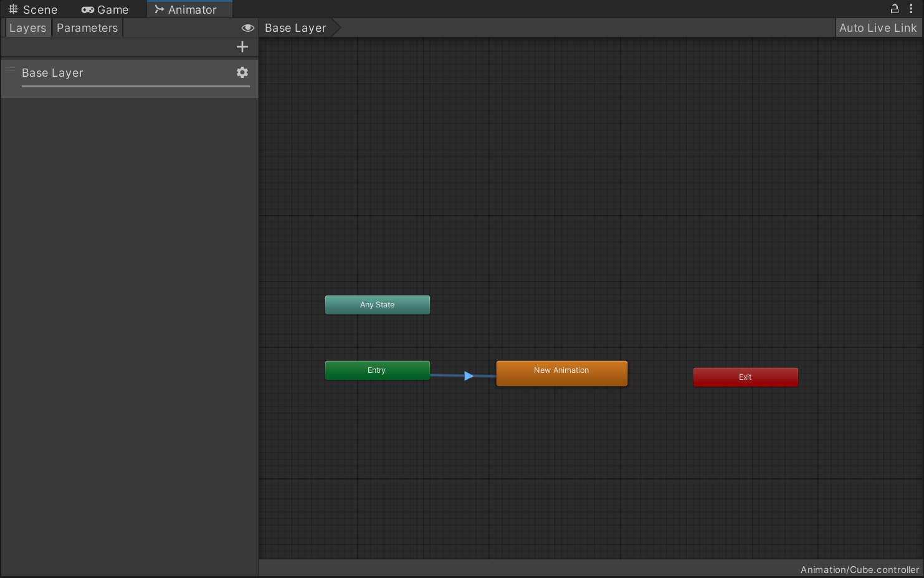924x578 pixels.
Task: Open the Base Layer gear settings
Action: click(x=242, y=72)
